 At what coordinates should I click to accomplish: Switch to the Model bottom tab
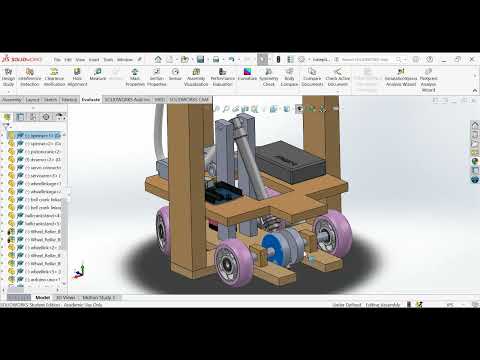43,297
